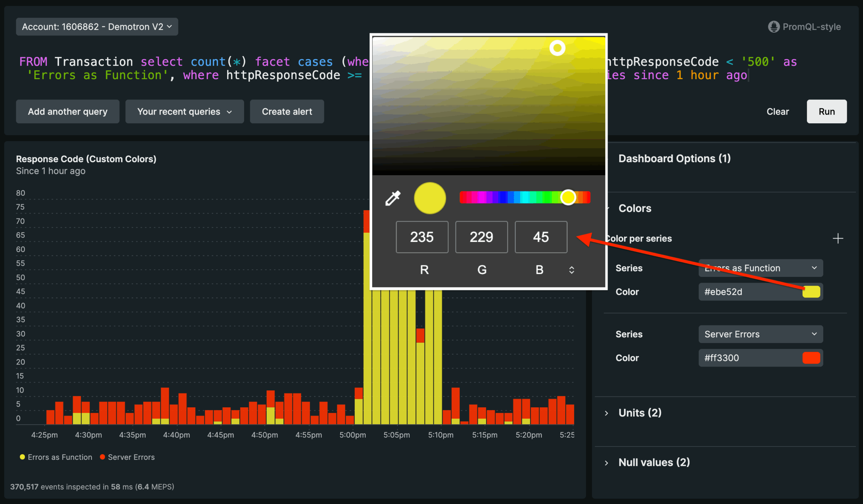Toggle RGB color format with the stepper arrows
863x504 pixels.
pos(571,270)
